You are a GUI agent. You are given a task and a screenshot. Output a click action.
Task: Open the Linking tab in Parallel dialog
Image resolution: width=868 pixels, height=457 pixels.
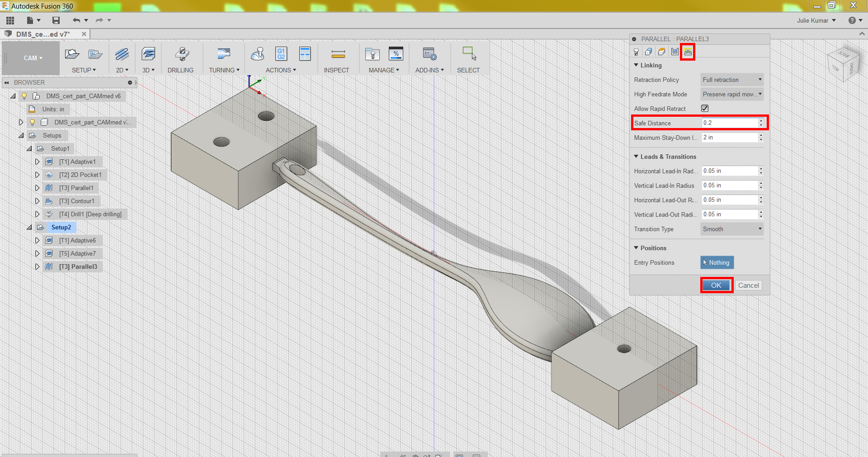[688, 52]
